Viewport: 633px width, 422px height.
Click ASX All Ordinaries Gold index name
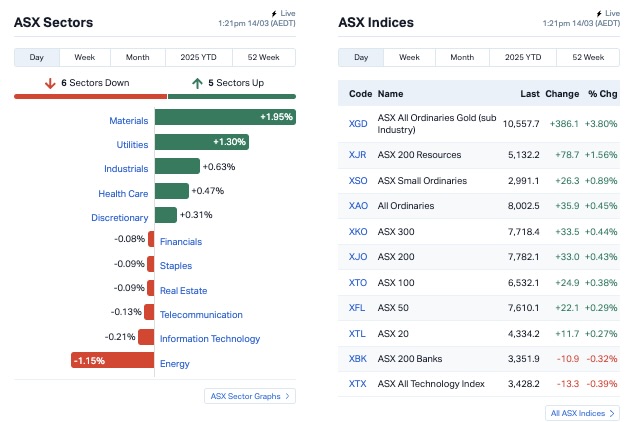[437, 124]
